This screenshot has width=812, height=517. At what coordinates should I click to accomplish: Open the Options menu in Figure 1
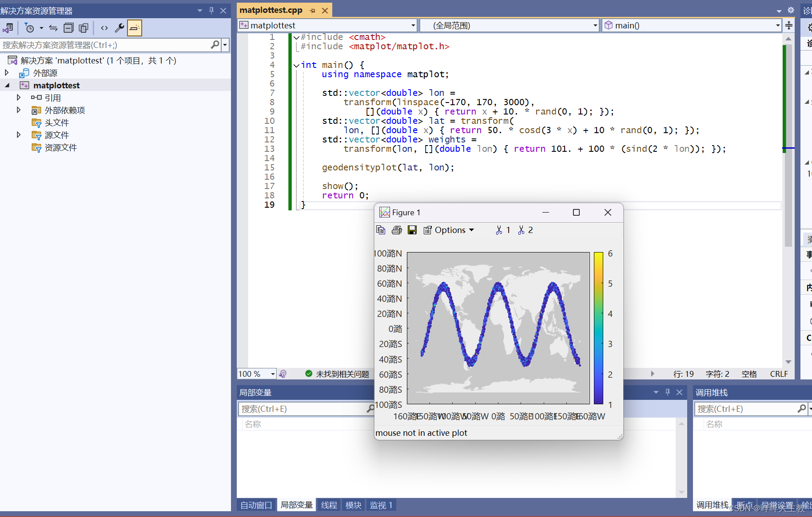(449, 230)
